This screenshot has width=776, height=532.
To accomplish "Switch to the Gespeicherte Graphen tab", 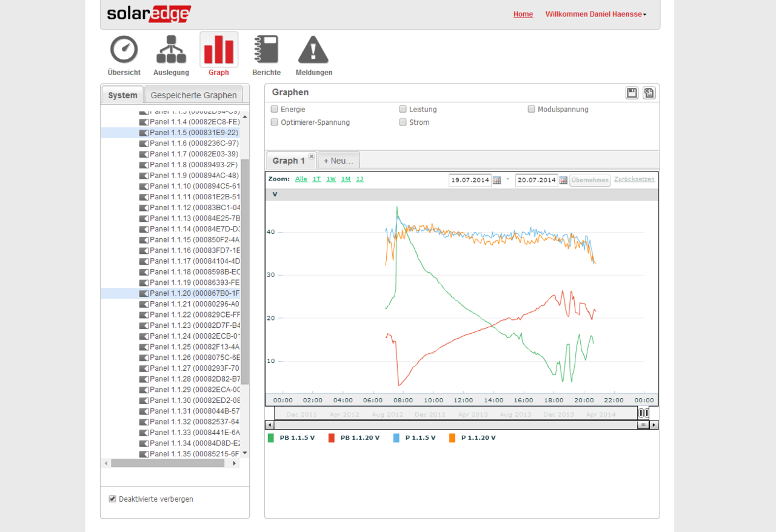I will click(193, 95).
